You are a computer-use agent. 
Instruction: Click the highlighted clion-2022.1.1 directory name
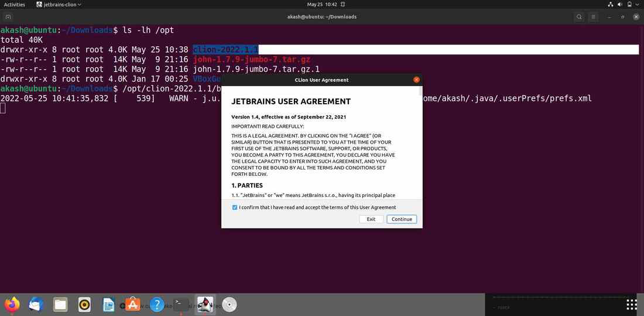point(225,49)
